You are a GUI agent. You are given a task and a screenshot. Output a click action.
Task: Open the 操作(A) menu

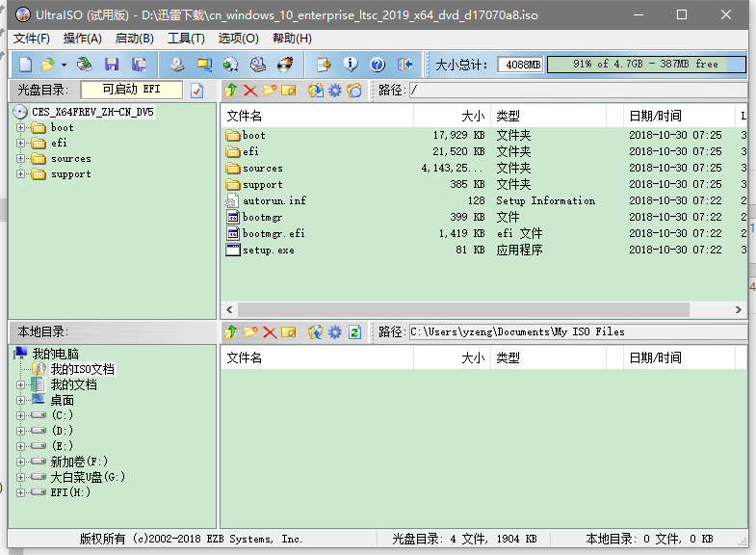pyautogui.click(x=83, y=39)
